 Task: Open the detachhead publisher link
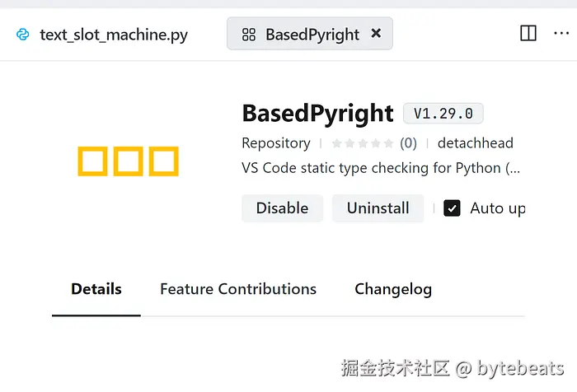[476, 143]
